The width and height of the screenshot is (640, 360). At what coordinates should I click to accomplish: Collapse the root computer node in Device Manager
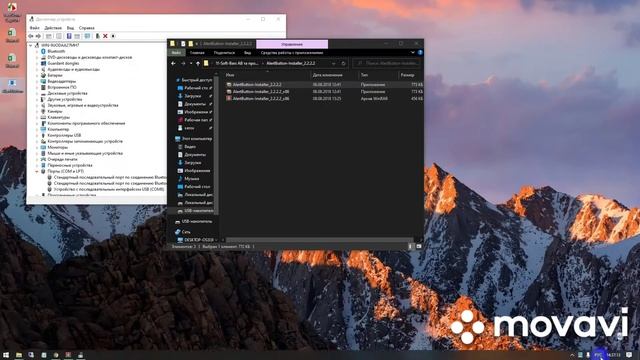pyautogui.click(x=31, y=45)
